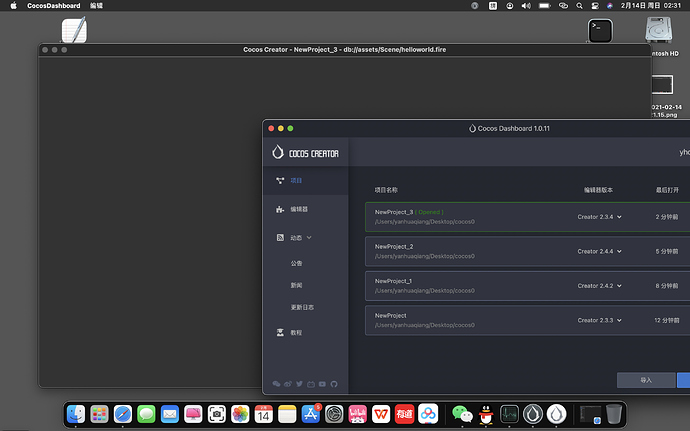Open the CocosDashboard app menu

click(54, 6)
